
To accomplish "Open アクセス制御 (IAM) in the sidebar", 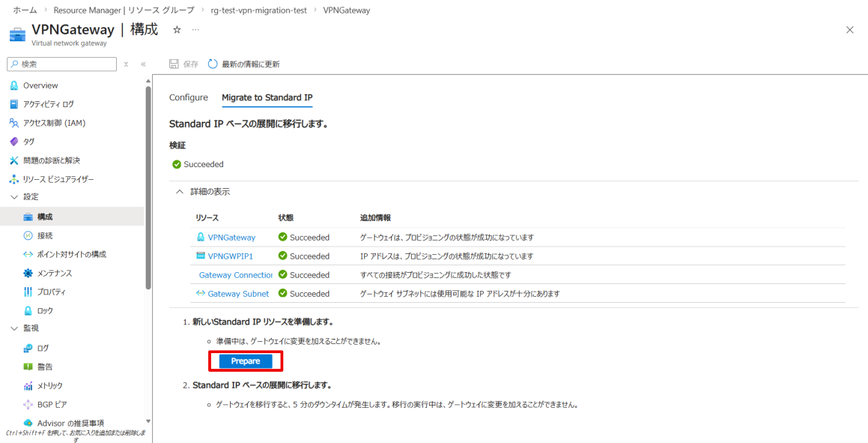I will click(53, 123).
